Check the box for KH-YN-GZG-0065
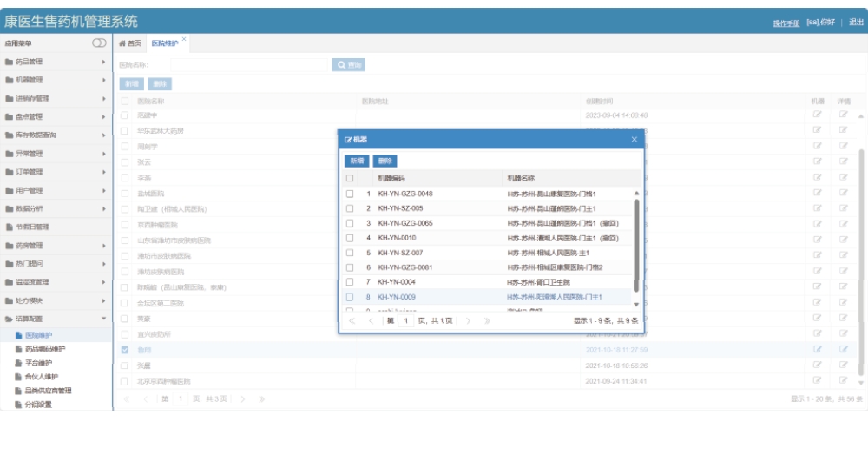 coord(350,223)
